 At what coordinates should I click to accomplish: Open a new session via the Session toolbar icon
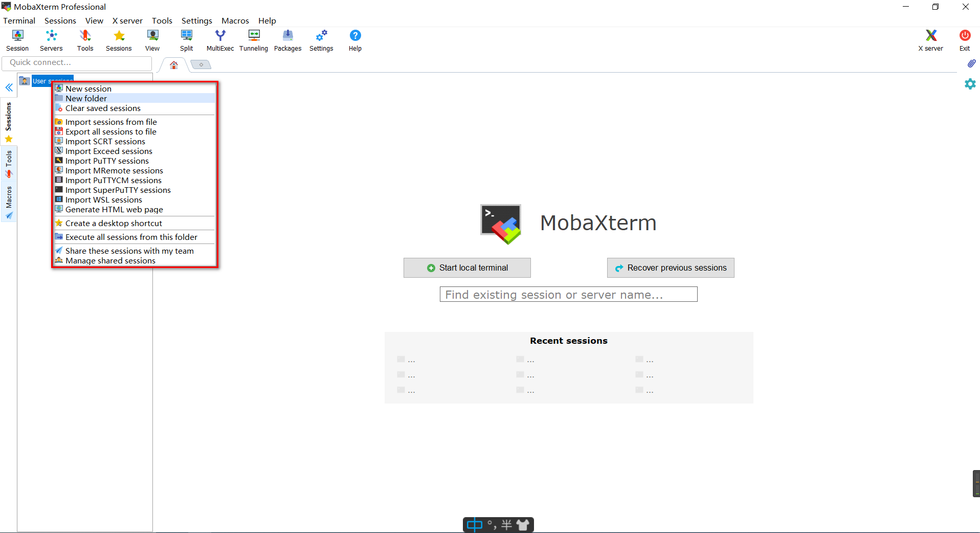point(17,40)
